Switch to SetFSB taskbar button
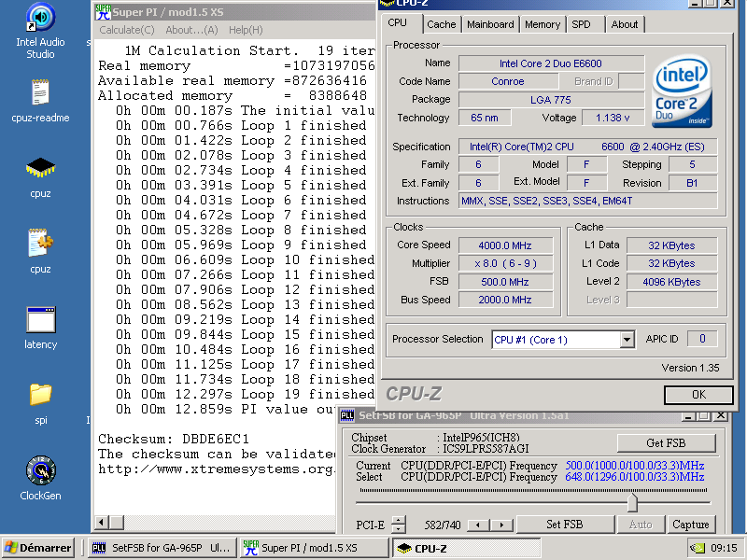This screenshot has height=560, width=747. point(162,548)
